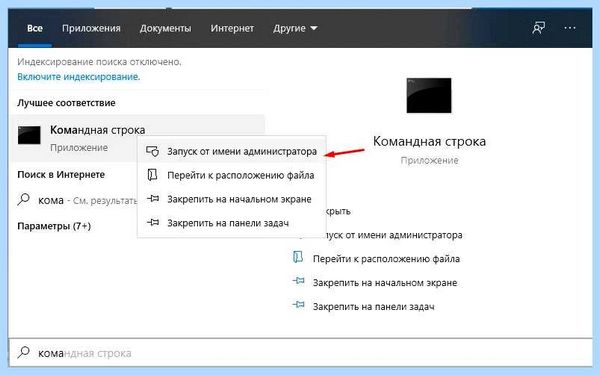Click Перейти к расположению файла in preview pane

point(386,259)
